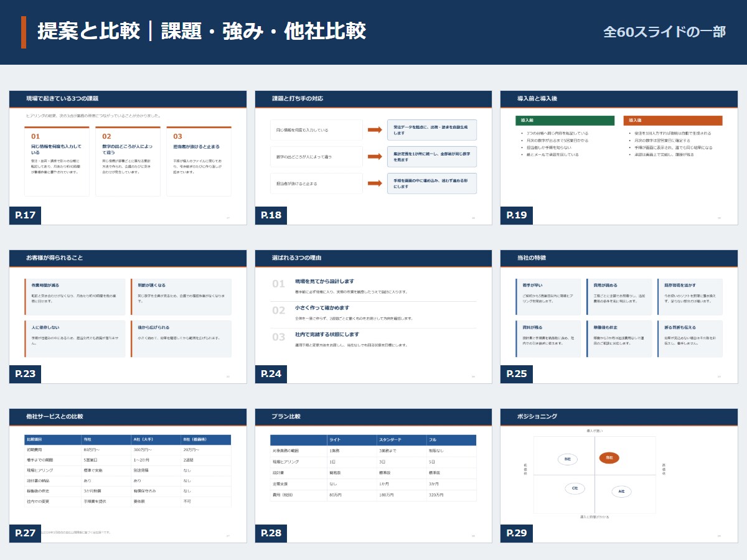Screen dimensions: 747x560
Task: Click the blue box starting 受注データを起点に
Action: pyautogui.click(x=432, y=130)
